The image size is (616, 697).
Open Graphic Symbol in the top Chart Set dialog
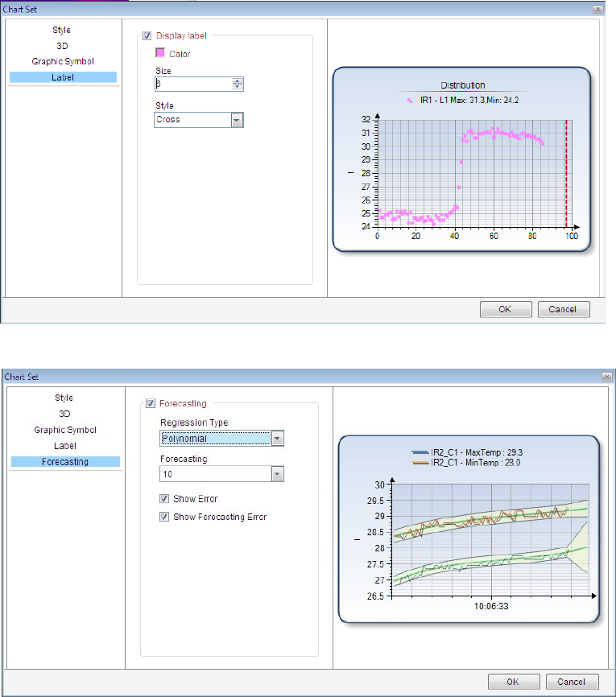click(63, 61)
